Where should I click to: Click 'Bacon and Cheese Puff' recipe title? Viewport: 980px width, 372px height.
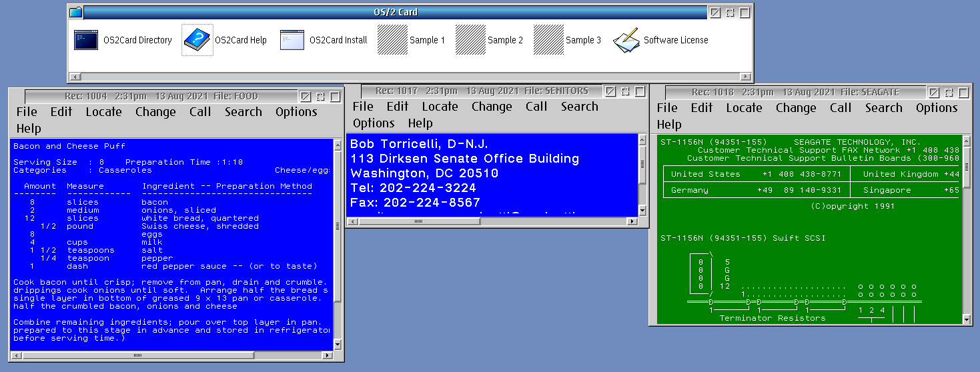point(69,146)
